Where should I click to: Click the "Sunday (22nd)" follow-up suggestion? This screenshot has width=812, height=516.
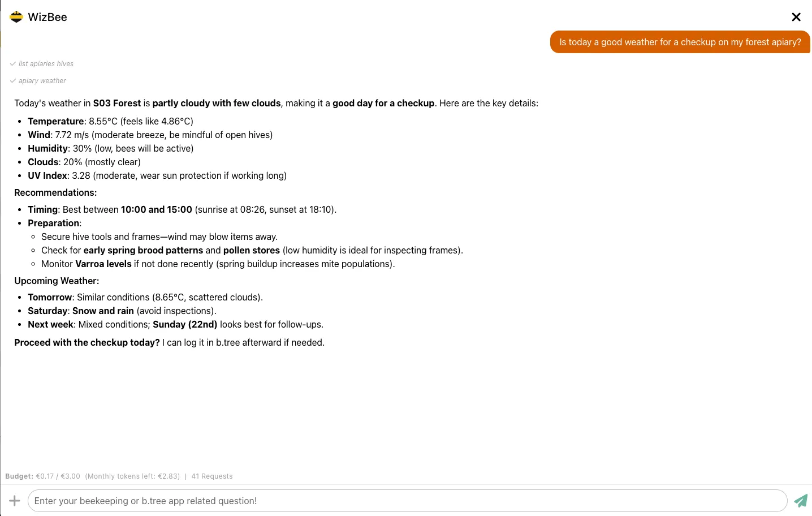pos(185,324)
